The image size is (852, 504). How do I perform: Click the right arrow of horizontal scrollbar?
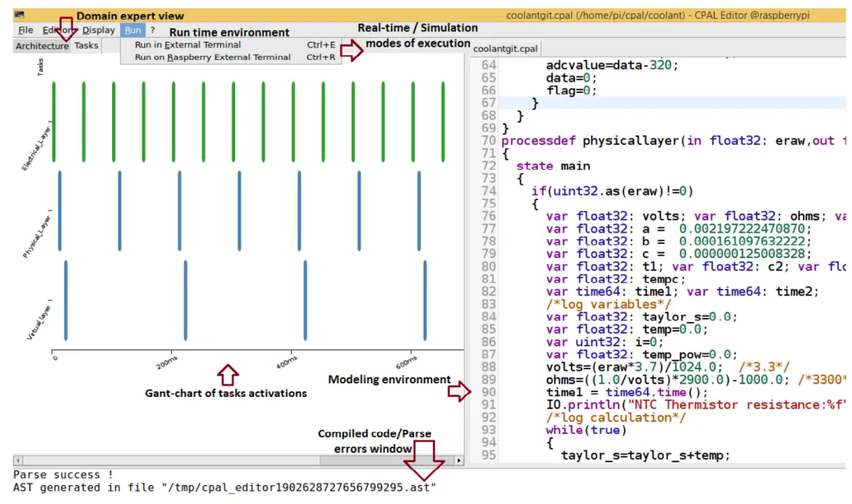click(459, 460)
